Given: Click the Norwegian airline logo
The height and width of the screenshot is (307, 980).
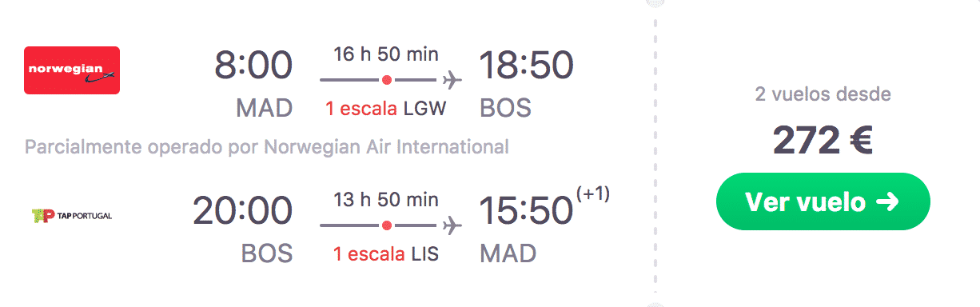Looking at the screenshot, I should (72, 70).
